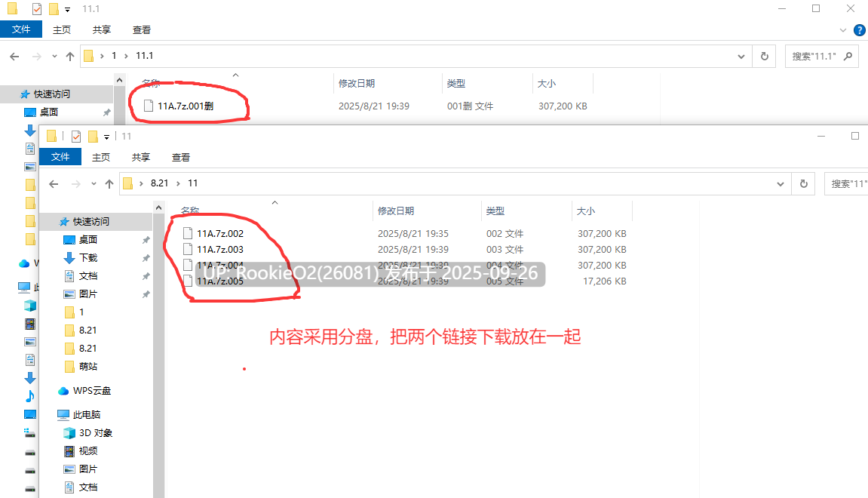Open the 查看 tab in the 11.1 window
Screen dimensions: 868x498
click(142, 30)
